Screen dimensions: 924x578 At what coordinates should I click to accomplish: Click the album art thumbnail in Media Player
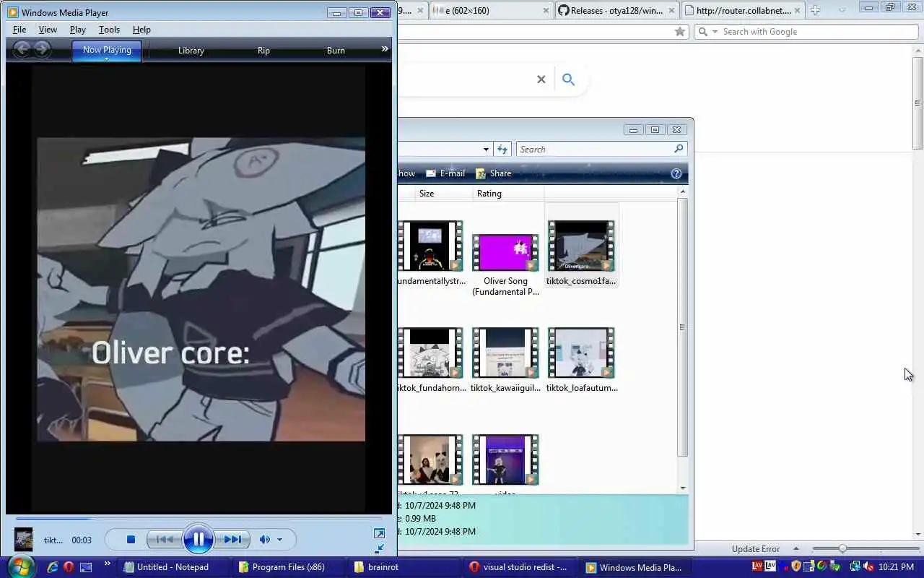(24, 540)
